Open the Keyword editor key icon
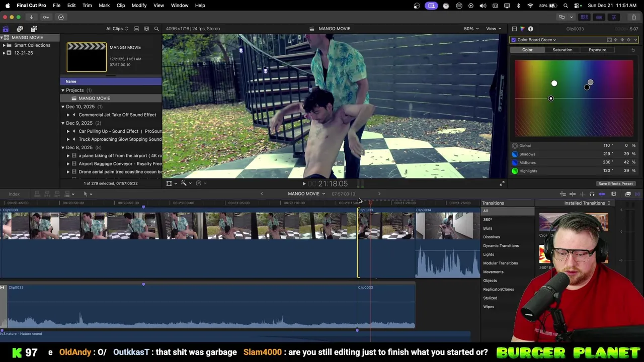644x362 pixels. click(46, 17)
